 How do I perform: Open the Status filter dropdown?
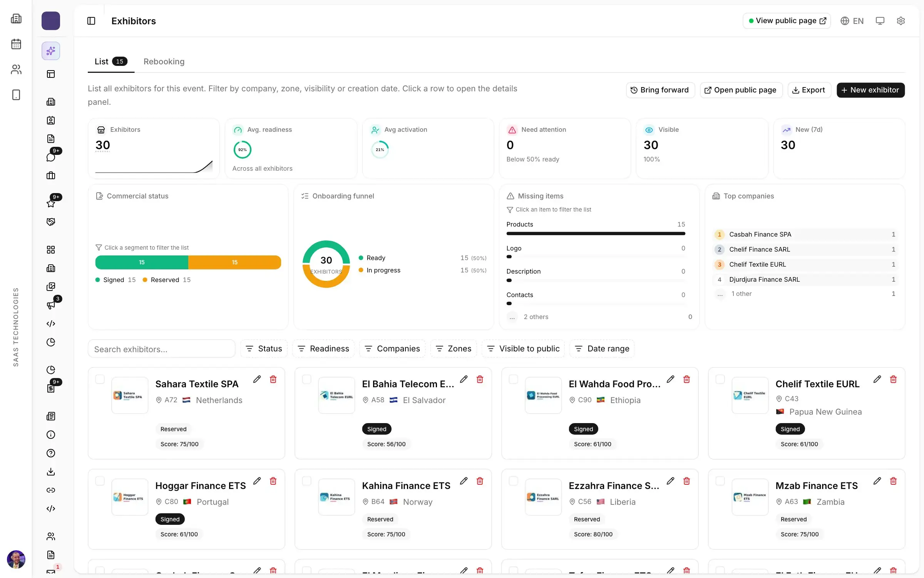[264, 349]
